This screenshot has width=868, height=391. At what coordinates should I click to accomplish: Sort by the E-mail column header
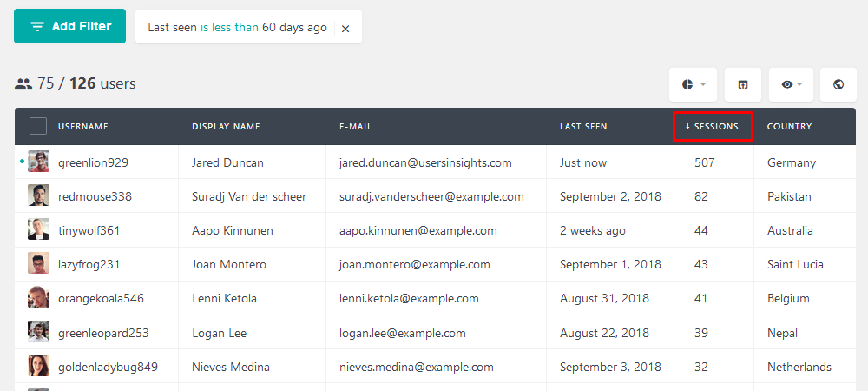355,126
